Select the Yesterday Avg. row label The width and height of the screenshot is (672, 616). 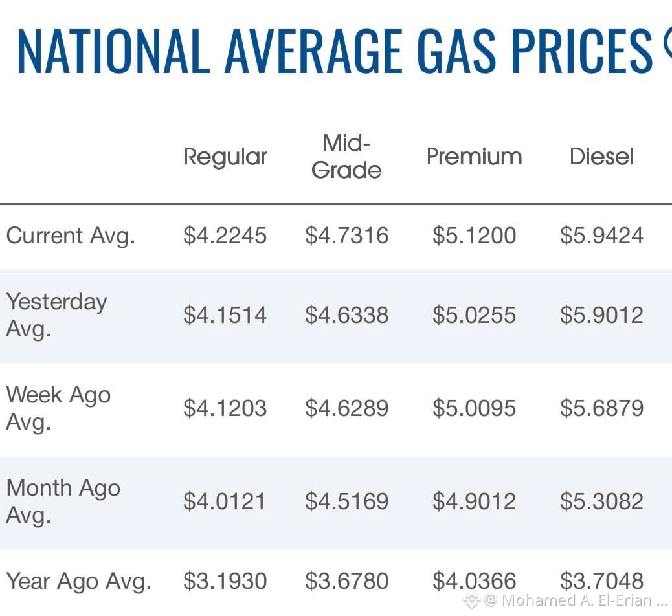point(56,315)
